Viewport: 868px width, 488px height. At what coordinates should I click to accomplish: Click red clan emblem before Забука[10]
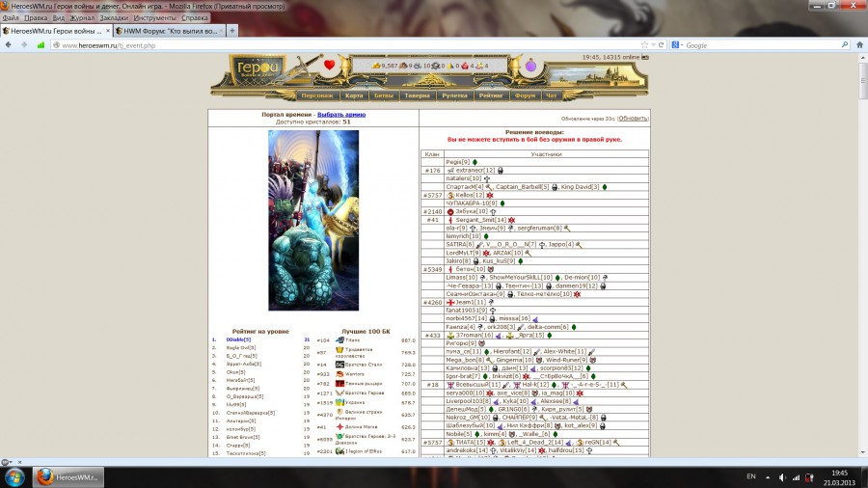450,212
